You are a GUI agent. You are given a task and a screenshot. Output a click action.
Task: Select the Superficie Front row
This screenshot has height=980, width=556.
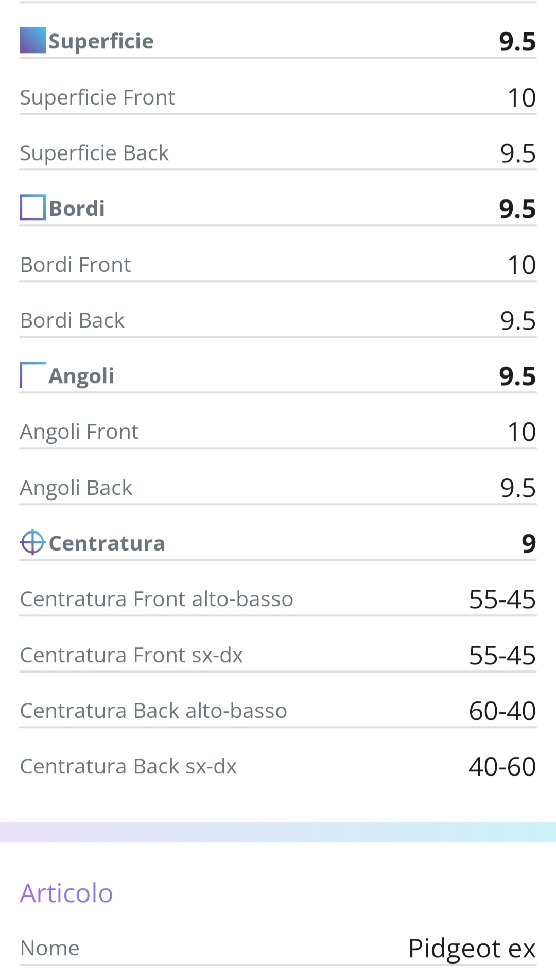(278, 97)
